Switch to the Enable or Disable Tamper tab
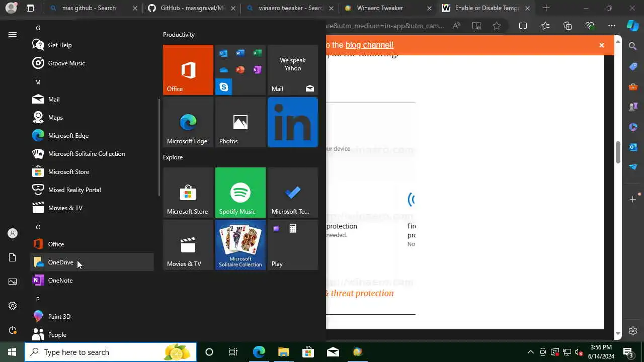 click(x=486, y=8)
